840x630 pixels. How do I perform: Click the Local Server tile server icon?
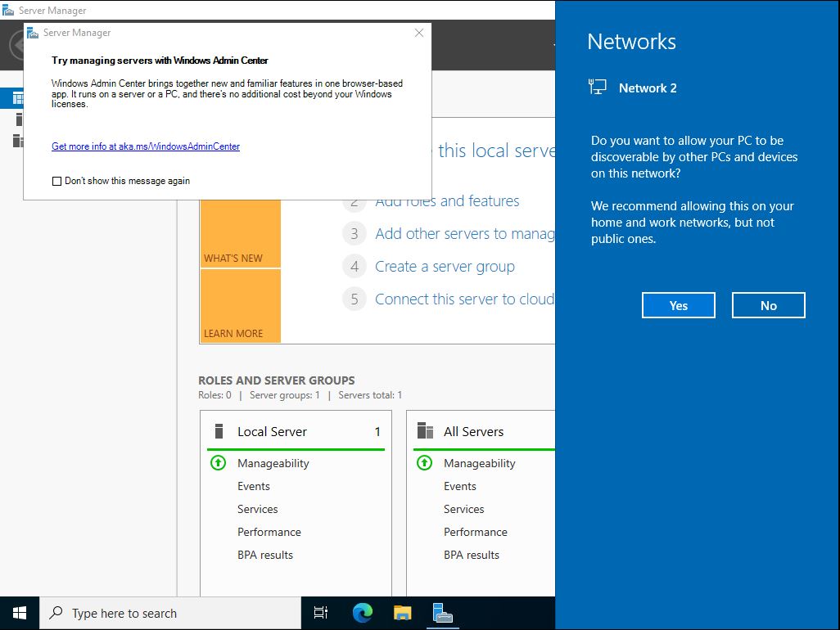(219, 431)
